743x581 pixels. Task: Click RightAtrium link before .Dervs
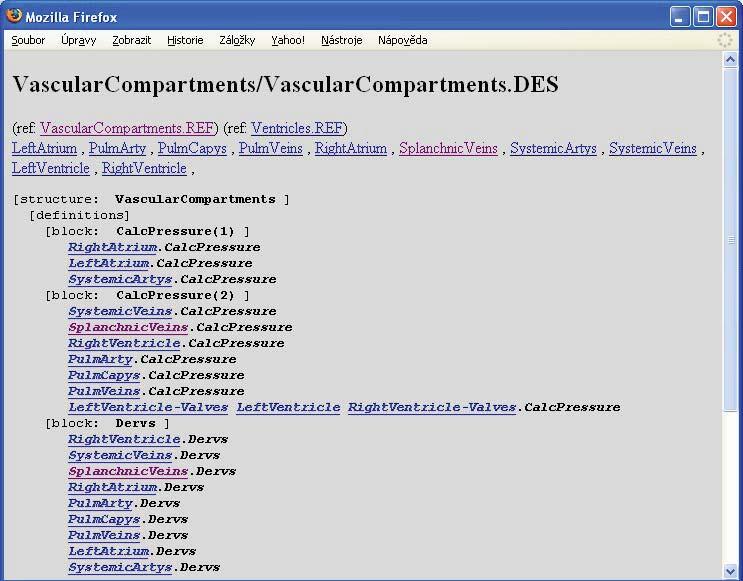pyautogui.click(x=112, y=487)
